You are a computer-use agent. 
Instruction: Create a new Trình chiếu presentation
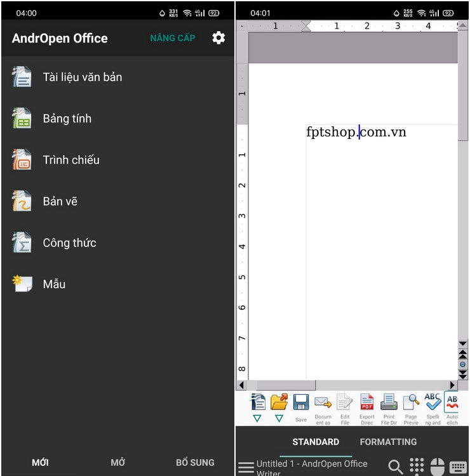(117, 160)
